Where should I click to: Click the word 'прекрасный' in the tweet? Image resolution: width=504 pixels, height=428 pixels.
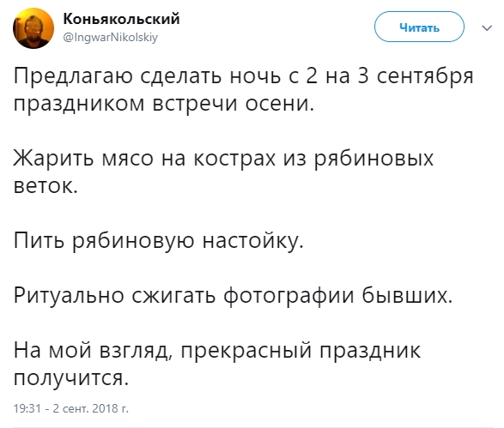[x=246, y=350]
